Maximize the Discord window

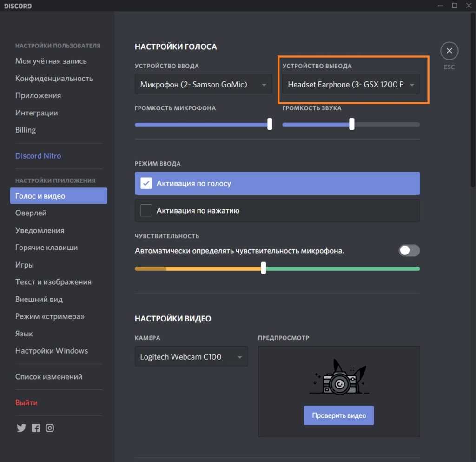point(455,6)
